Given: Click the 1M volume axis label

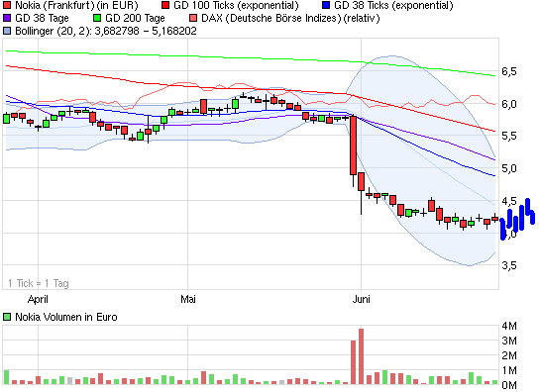Looking at the screenshot, I should tap(509, 370).
